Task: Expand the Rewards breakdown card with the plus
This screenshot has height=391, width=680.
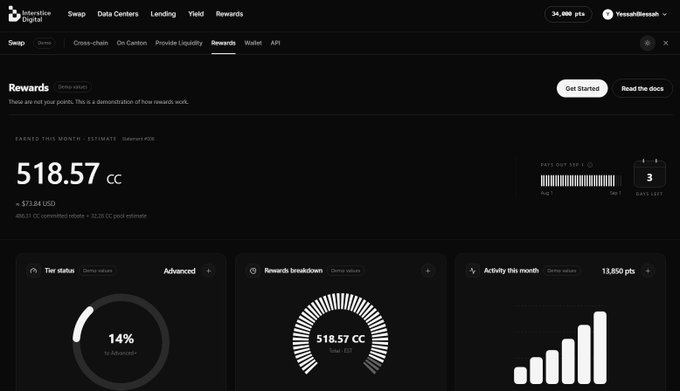Action: point(428,271)
